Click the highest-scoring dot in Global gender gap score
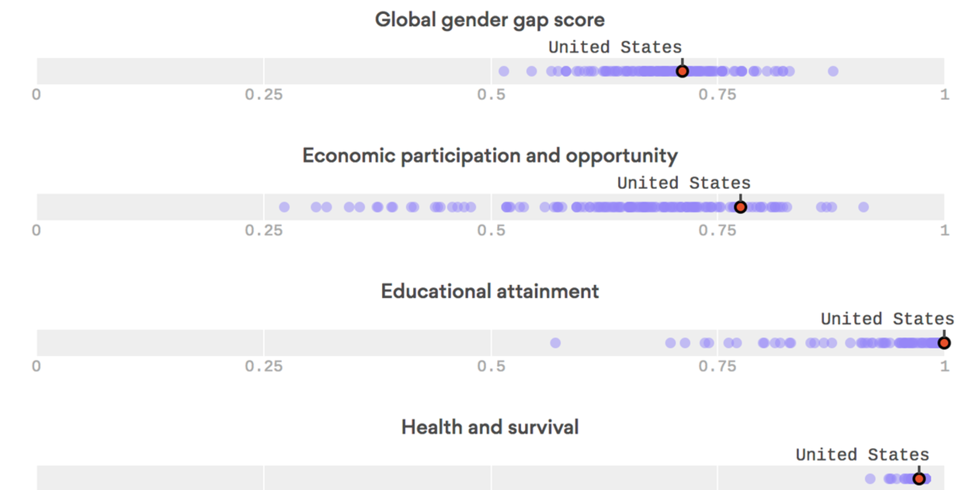 click(833, 72)
